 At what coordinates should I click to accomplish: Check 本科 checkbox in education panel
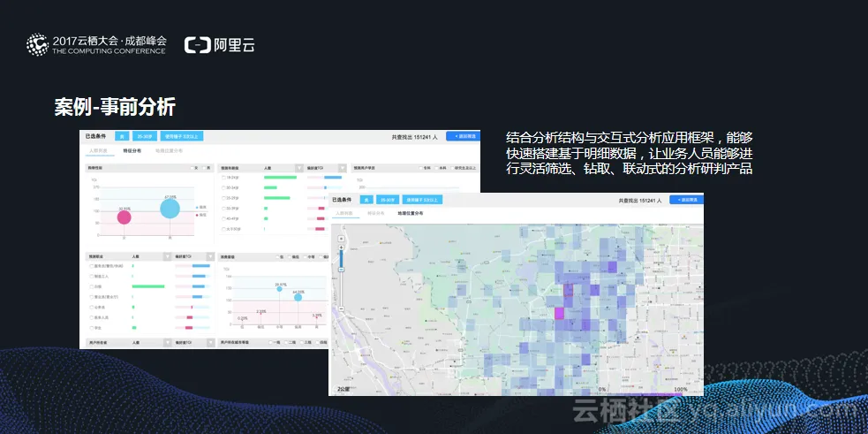pyautogui.click(x=437, y=168)
